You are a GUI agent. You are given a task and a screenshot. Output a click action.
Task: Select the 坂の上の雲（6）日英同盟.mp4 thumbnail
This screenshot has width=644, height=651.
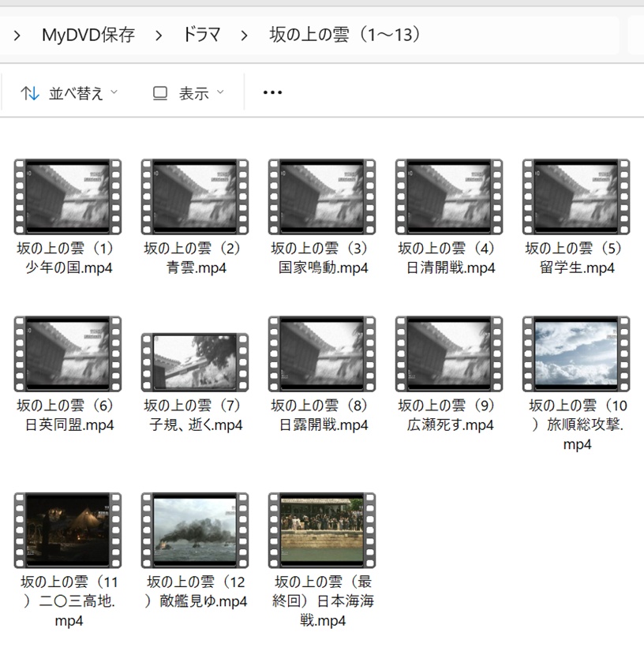tap(68, 354)
